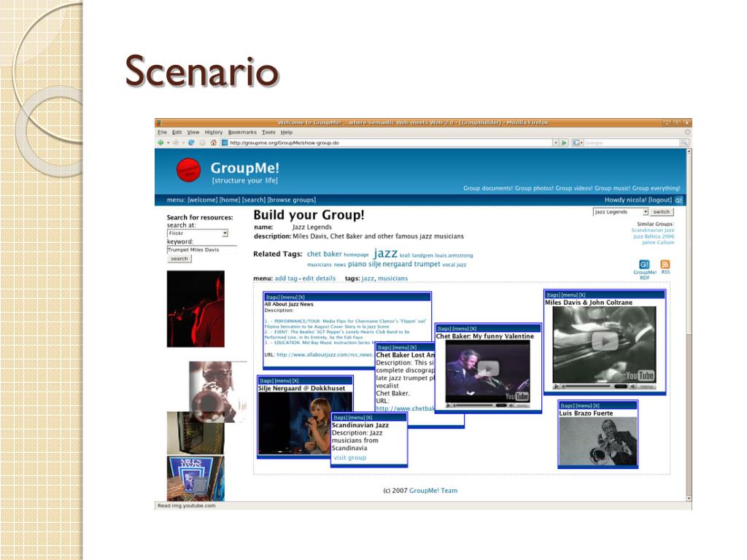Open the History menu
Image resolution: width=747 pixels, height=560 pixels.
point(214,133)
